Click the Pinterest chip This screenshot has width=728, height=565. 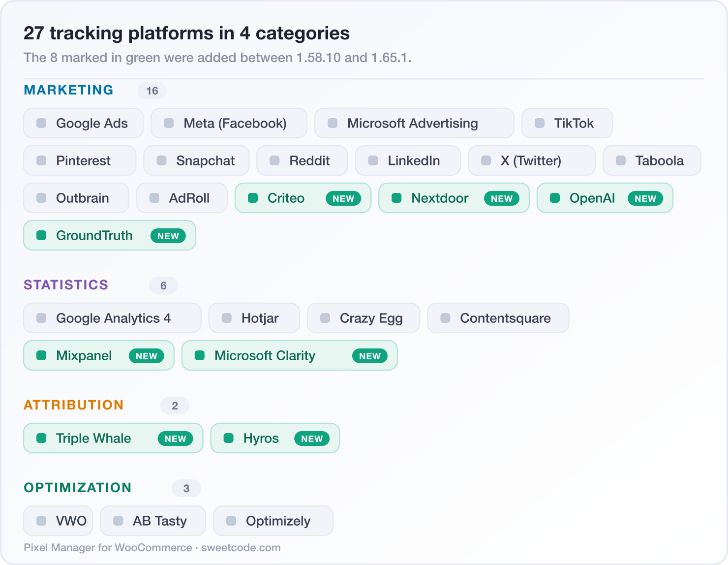80,160
